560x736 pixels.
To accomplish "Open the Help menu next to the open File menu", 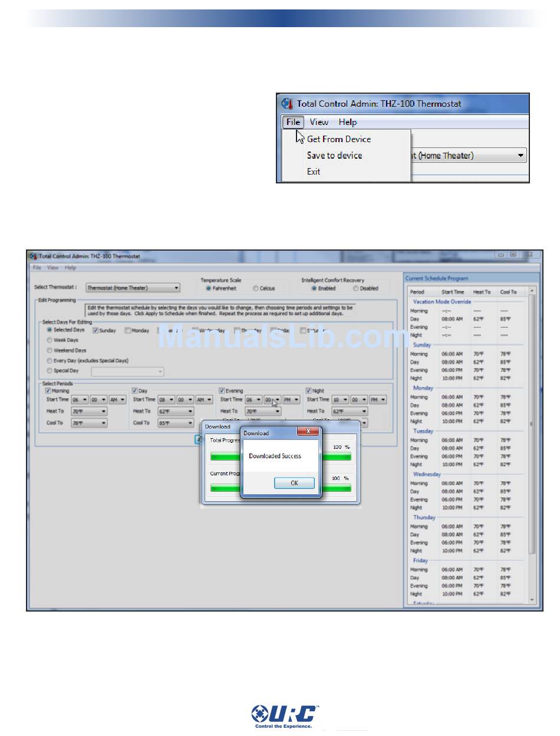I will tap(348, 122).
